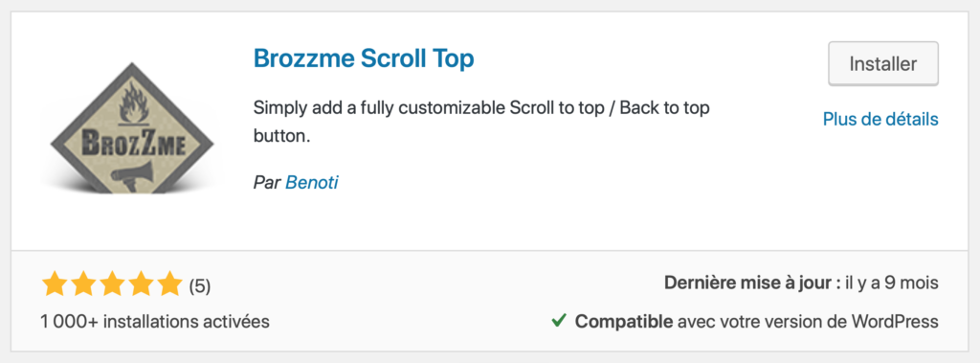The width and height of the screenshot is (980, 363).
Task: Click the fourth rating star
Action: (141, 284)
